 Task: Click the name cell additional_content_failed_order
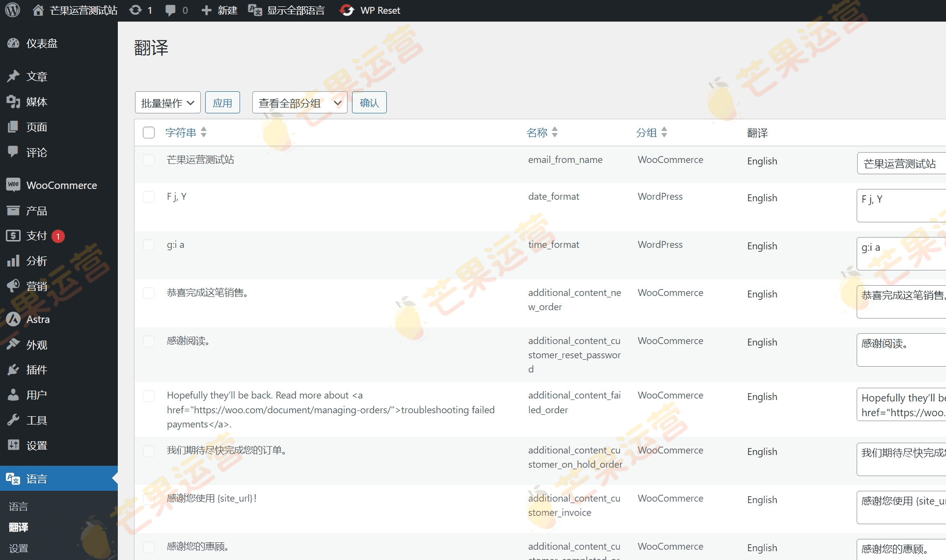(574, 402)
